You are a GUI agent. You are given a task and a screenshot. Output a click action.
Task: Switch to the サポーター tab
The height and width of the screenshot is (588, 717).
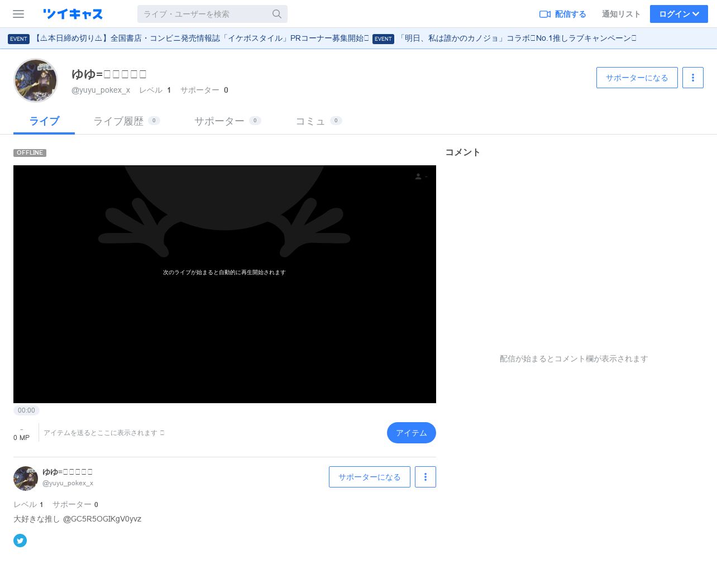click(227, 121)
